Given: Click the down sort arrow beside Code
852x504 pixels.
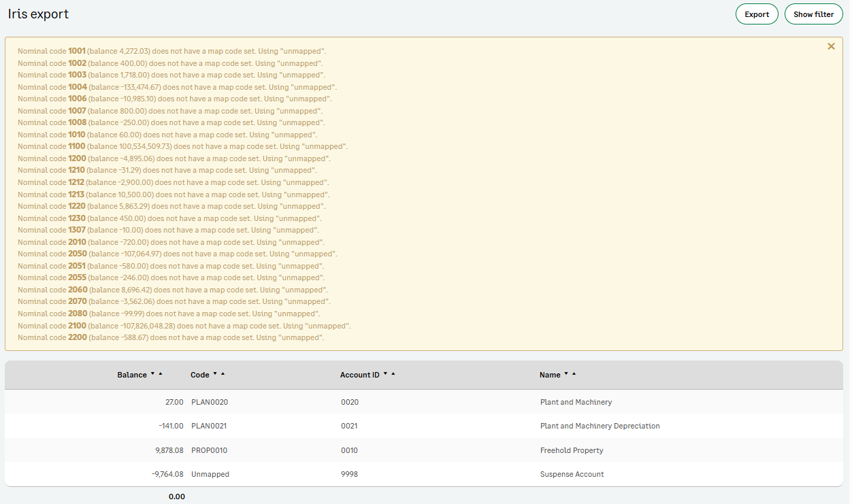Looking at the screenshot, I should pyautogui.click(x=215, y=373).
